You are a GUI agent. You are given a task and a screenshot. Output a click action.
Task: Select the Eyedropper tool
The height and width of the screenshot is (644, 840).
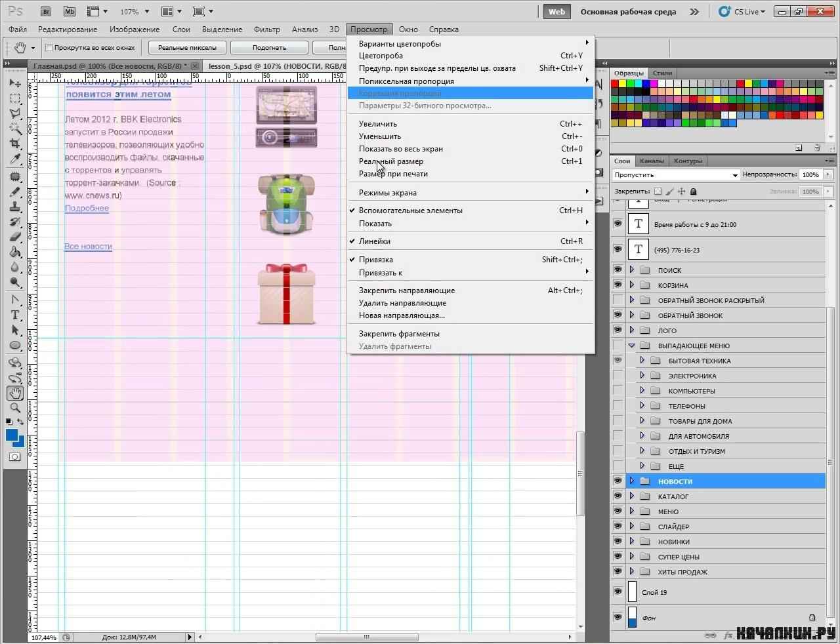[x=15, y=159]
